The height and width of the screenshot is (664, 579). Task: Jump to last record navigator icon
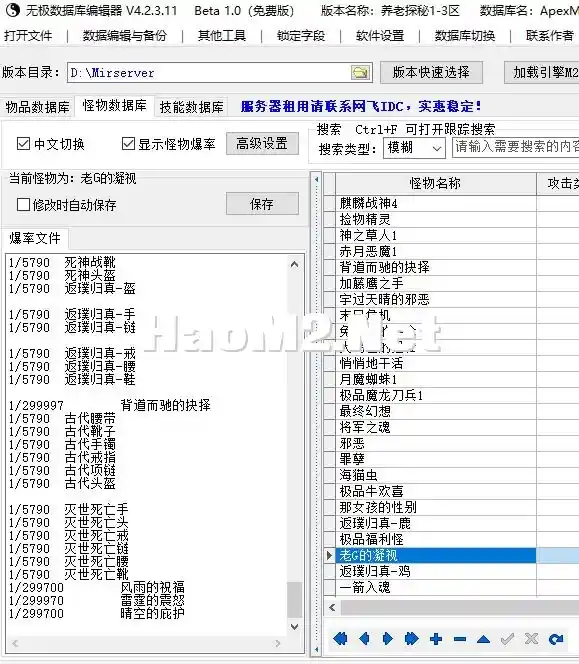tap(411, 638)
